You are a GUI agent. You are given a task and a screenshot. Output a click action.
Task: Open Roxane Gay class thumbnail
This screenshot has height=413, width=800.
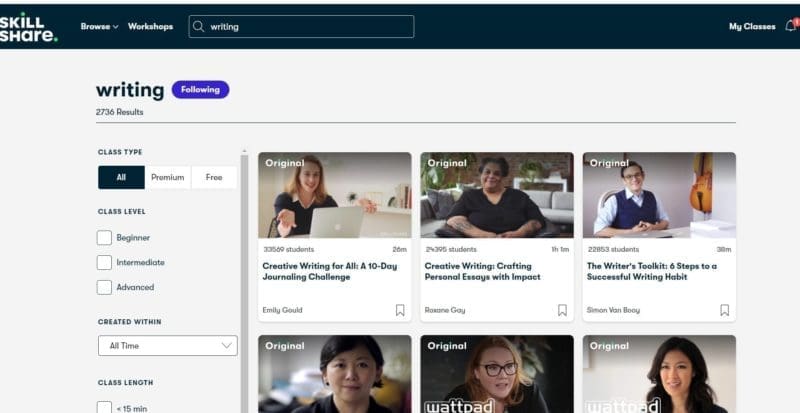497,195
